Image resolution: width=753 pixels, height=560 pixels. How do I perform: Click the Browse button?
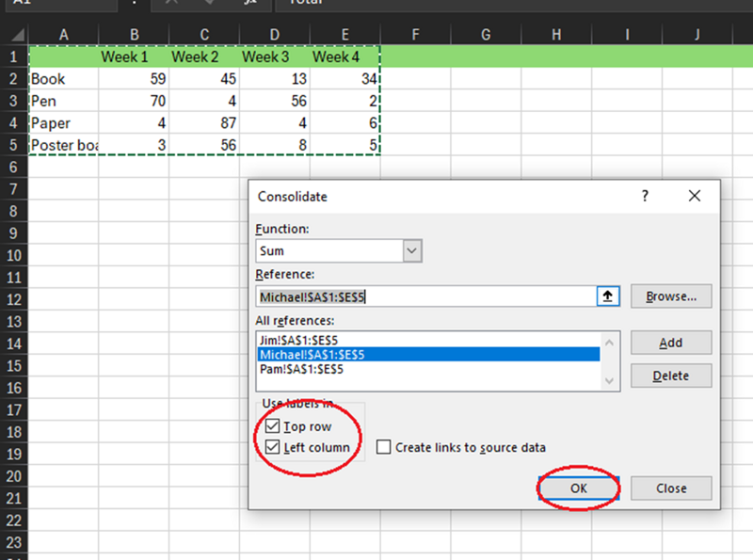[x=670, y=296]
